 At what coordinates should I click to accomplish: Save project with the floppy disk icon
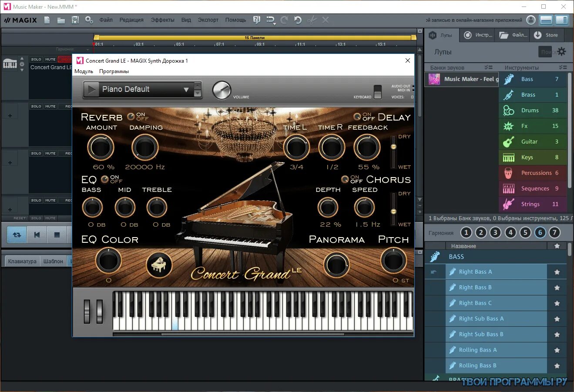pos(75,20)
